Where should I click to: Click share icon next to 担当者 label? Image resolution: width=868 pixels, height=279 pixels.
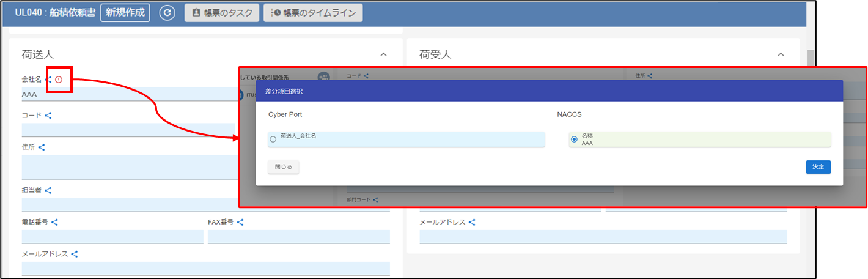(48, 190)
